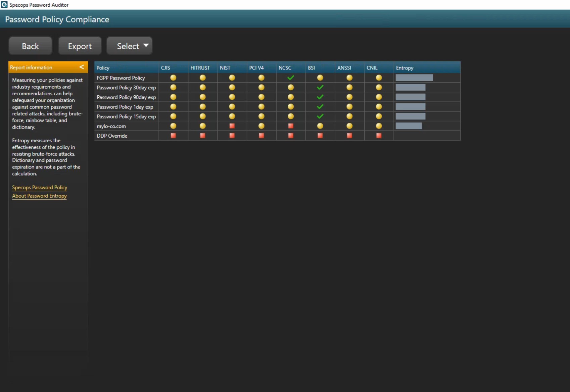Select the DDP Override row name

[112, 136]
